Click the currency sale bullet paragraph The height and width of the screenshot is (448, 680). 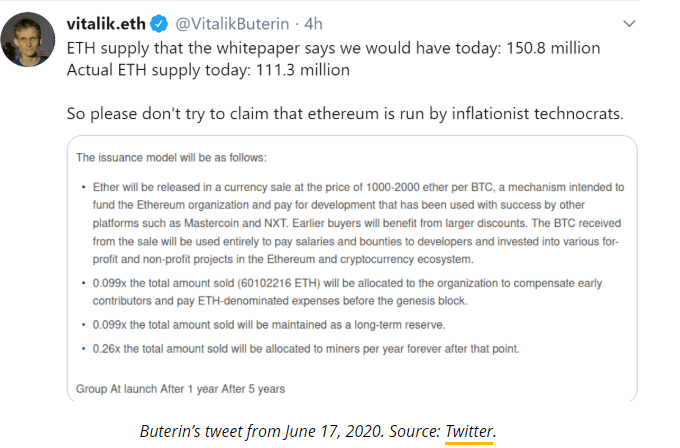(x=358, y=223)
